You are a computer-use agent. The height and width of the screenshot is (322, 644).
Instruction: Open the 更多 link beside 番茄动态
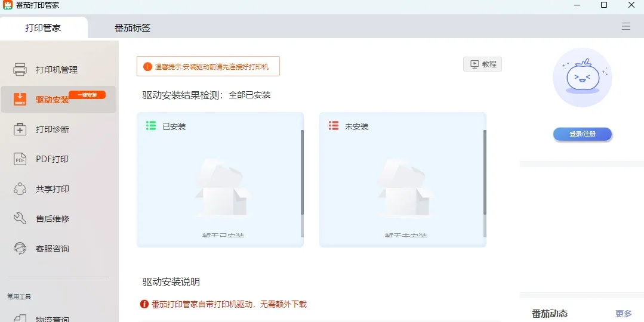click(624, 314)
